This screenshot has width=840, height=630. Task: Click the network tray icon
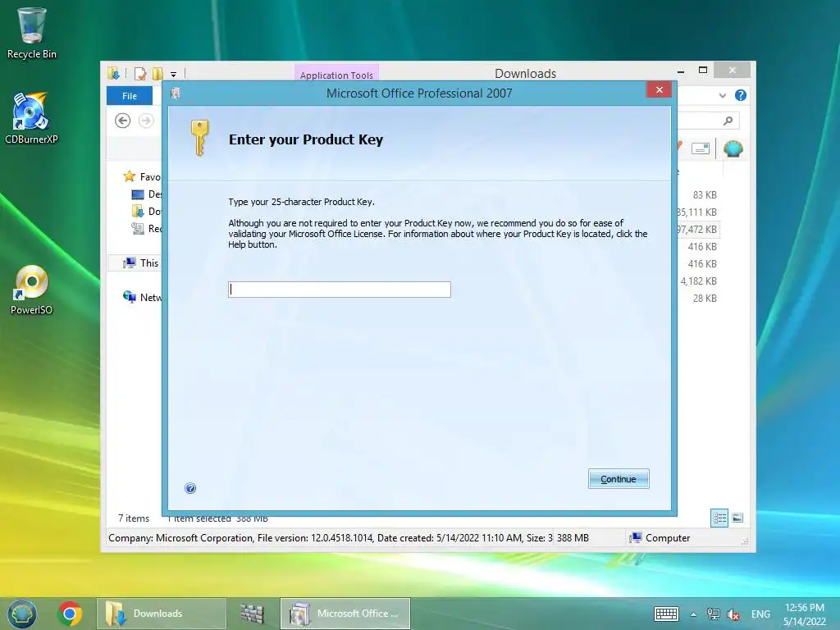click(x=713, y=614)
